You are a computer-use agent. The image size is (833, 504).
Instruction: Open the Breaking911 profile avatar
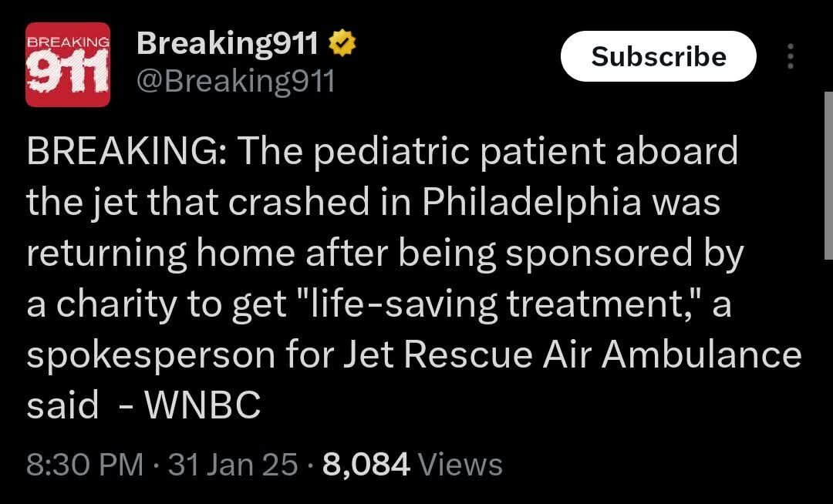(68, 65)
